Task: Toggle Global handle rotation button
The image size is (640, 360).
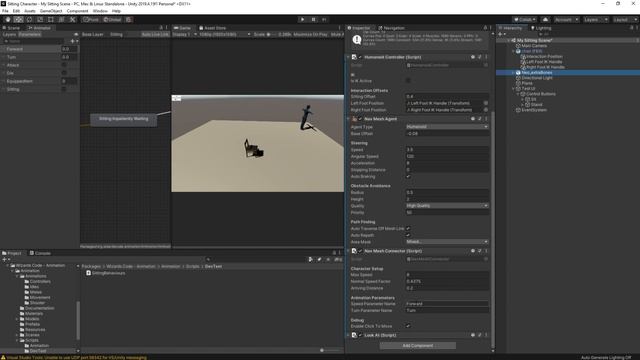Action: tap(112, 20)
